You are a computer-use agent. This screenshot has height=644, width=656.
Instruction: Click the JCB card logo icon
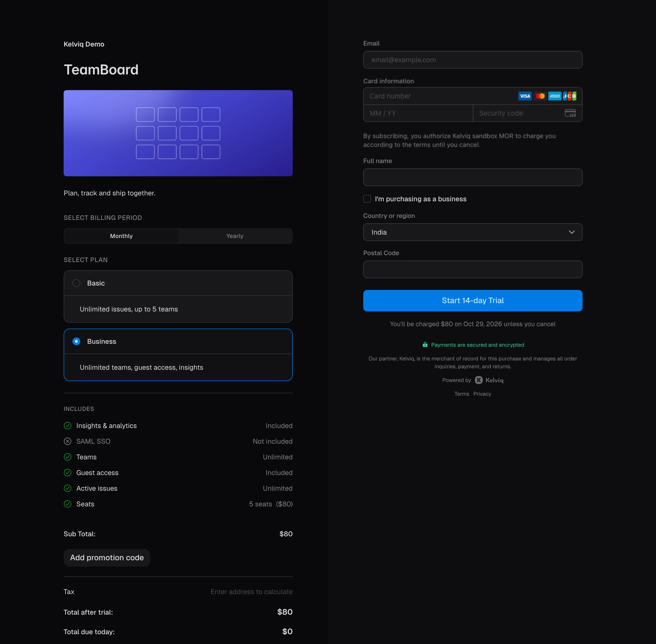tap(569, 96)
